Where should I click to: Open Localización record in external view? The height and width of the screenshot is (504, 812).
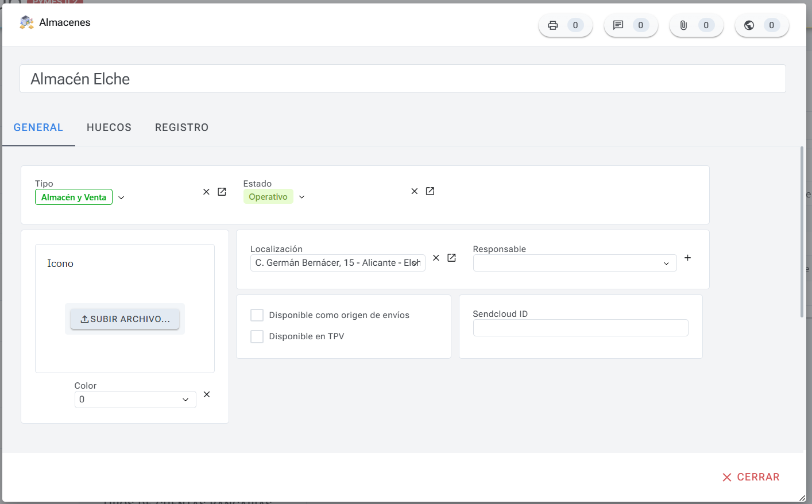tap(452, 258)
